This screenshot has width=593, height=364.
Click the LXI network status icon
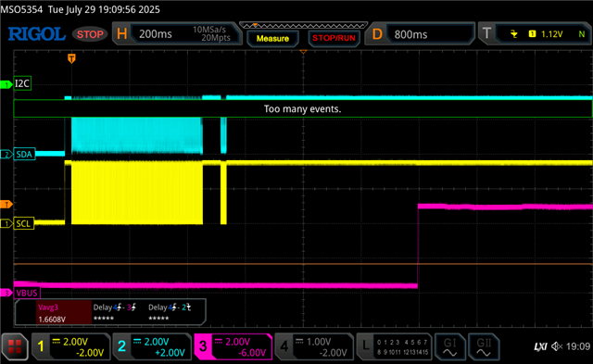tap(540, 346)
